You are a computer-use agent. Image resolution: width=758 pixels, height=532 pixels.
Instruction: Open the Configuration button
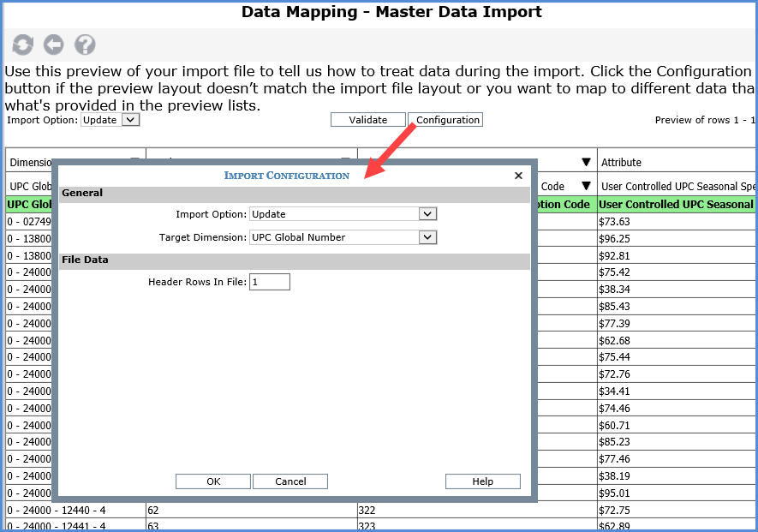[x=447, y=120]
